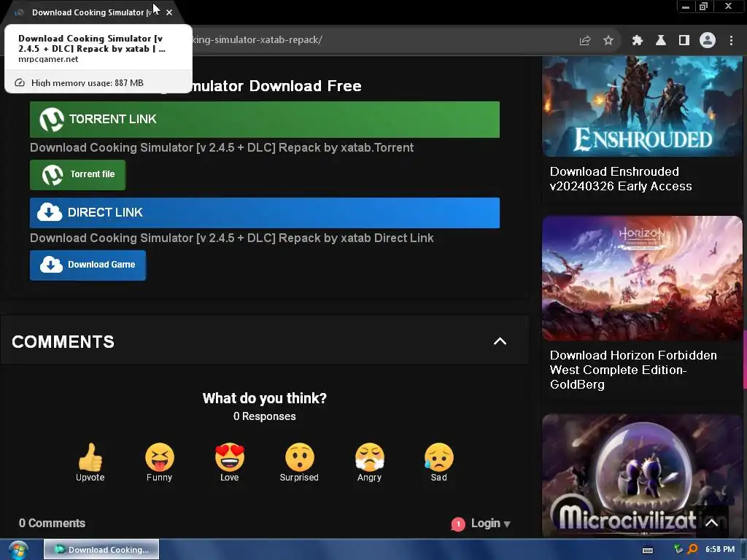The image size is (747, 560).
Task: Open the Login dropdown in comments
Action: [x=490, y=524]
